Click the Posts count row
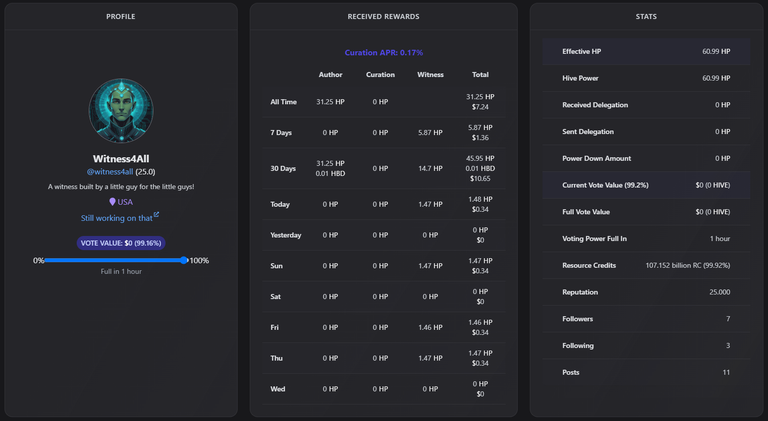Image resolution: width=768 pixels, height=421 pixels. point(646,372)
